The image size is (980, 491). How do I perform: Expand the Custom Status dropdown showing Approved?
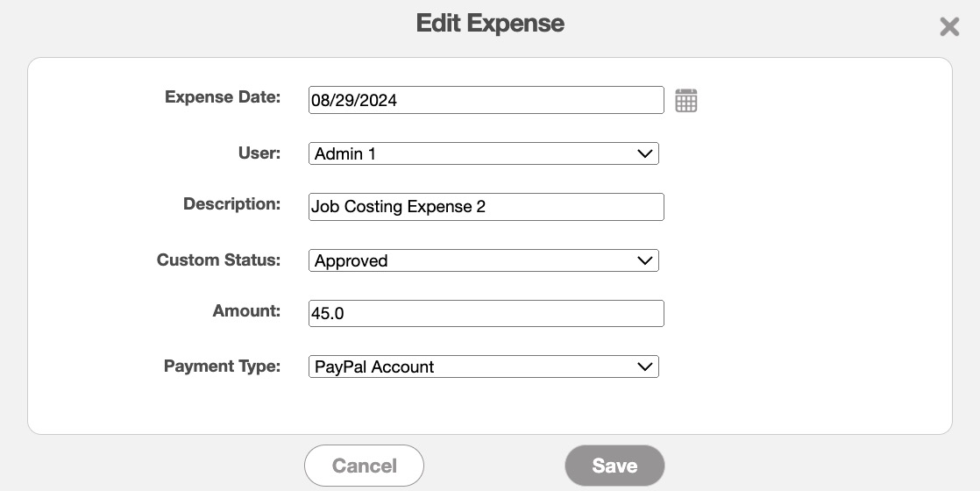pyautogui.click(x=483, y=260)
